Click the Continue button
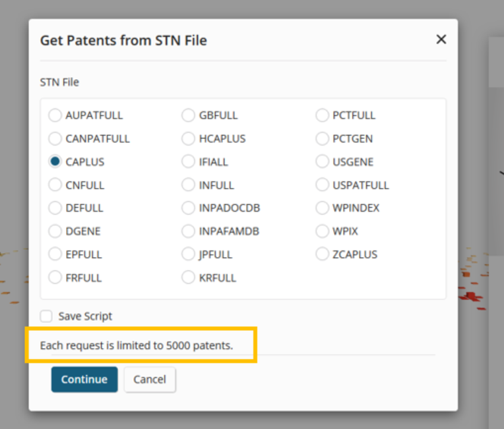Screen dimensions: 504x429 click(x=84, y=380)
